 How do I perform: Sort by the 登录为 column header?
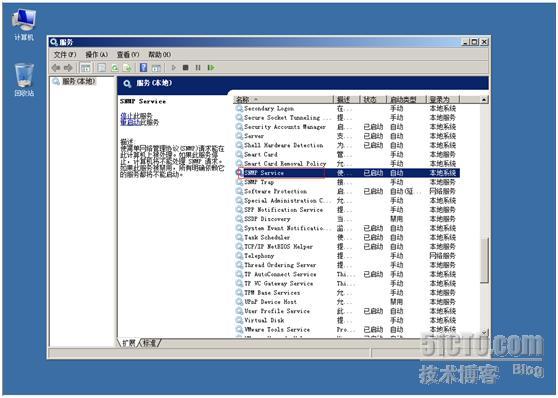[x=443, y=99]
